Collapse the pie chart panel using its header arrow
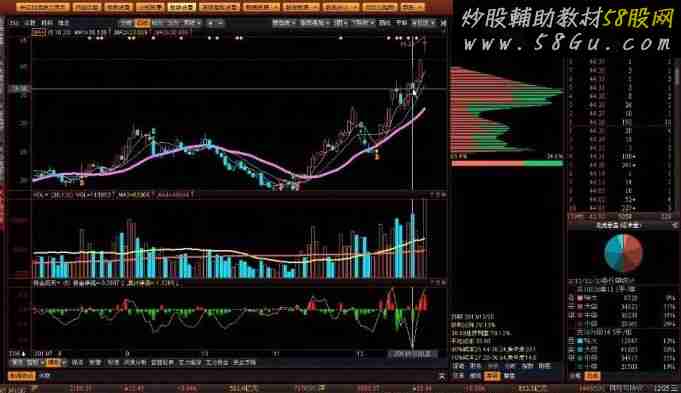 coord(675,225)
